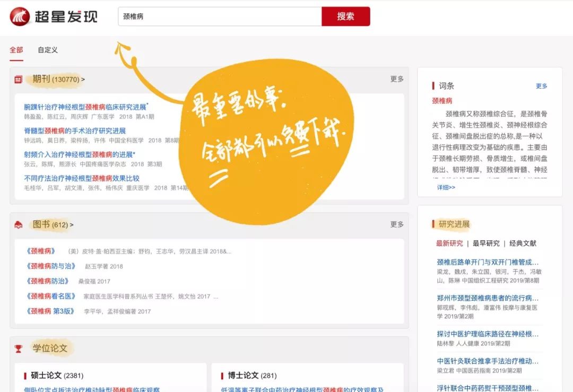Open 中医针灸联合推拿手法治疗椎动… article
573x392 pixels.
[488, 361]
